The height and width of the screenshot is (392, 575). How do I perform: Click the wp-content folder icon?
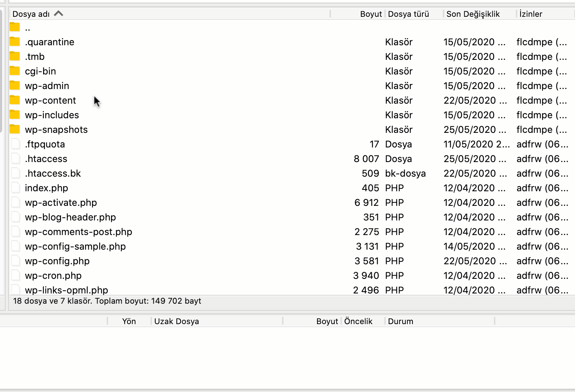tap(15, 100)
